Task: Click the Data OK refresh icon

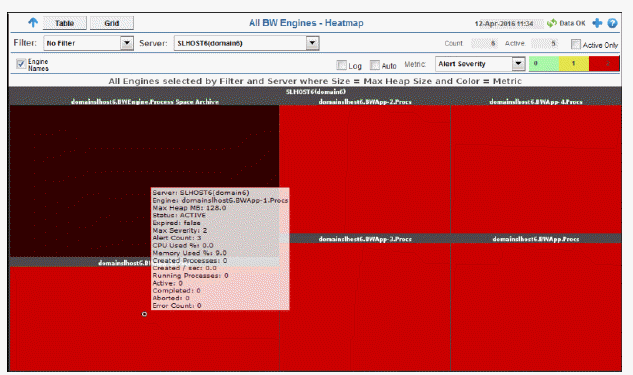Action: tap(551, 23)
